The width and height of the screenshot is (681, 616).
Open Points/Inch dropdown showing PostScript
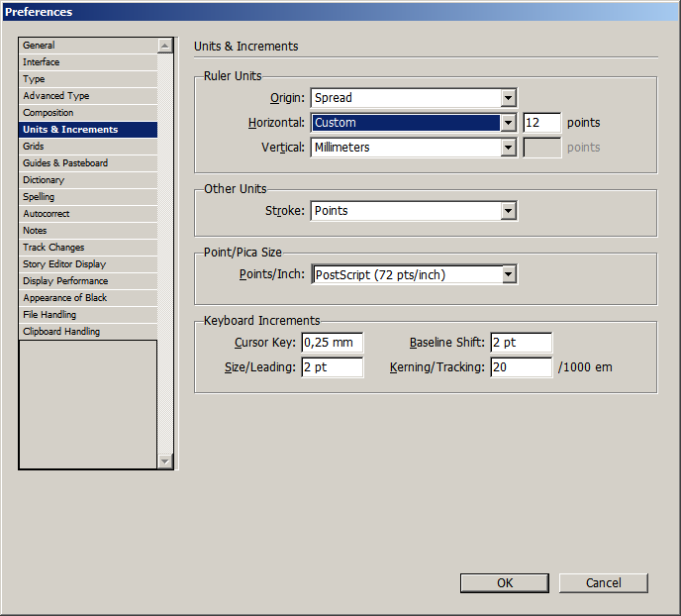[414, 274]
